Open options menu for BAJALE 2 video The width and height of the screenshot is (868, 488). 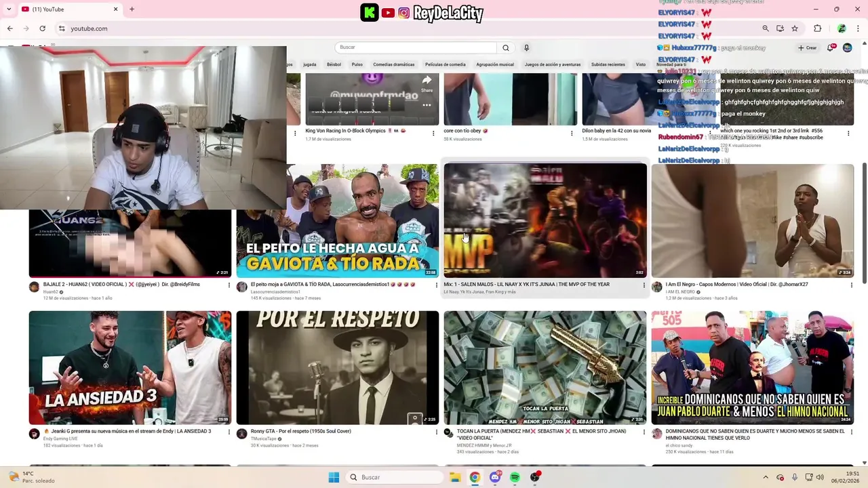(x=229, y=285)
